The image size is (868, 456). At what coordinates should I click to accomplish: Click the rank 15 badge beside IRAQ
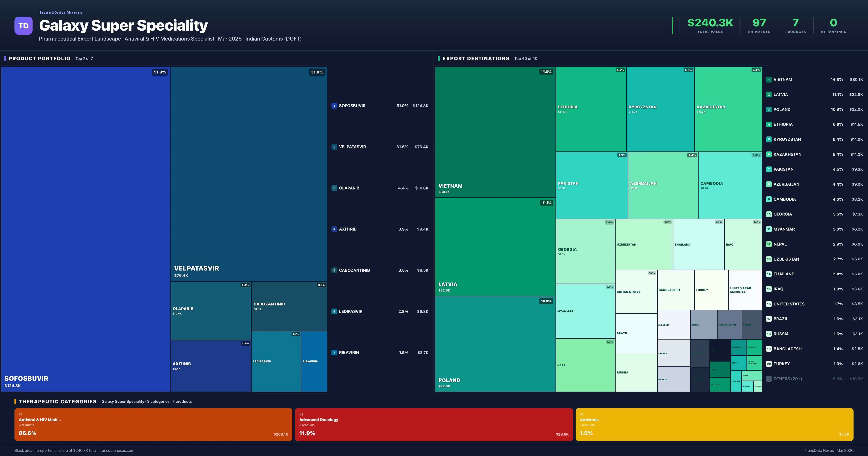[x=769, y=289]
